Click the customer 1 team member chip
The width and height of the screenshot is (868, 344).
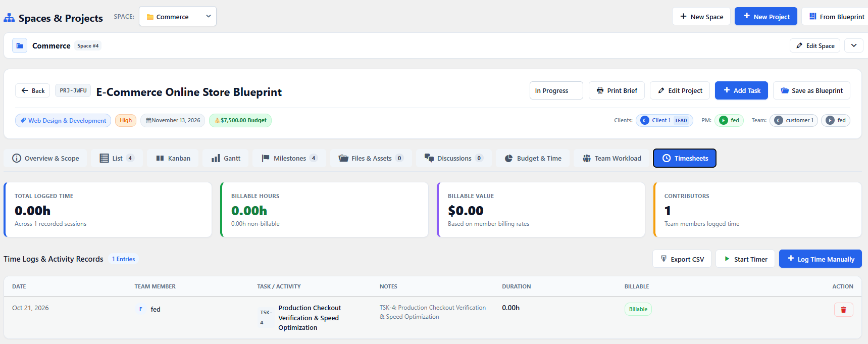[794, 120]
